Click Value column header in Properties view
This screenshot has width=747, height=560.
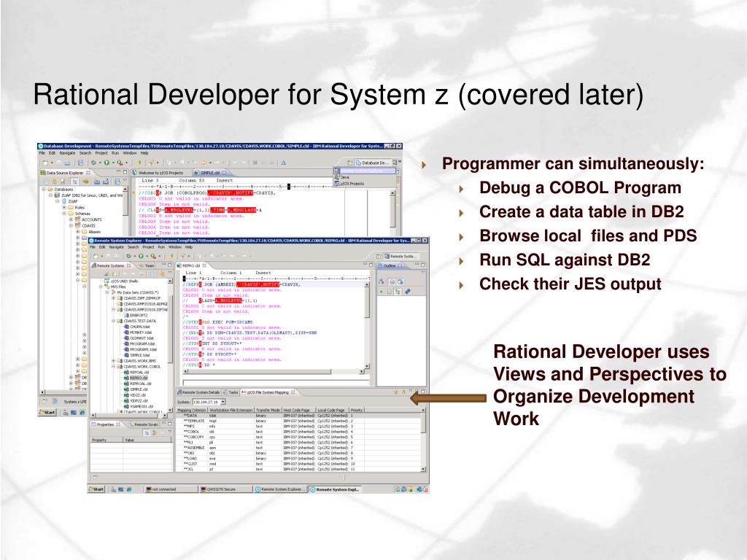click(x=147, y=440)
